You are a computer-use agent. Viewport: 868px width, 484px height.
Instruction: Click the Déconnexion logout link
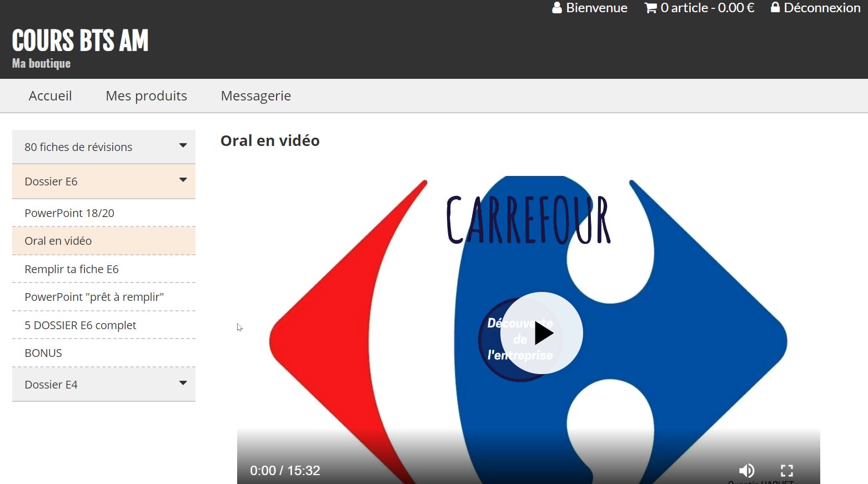822,8
